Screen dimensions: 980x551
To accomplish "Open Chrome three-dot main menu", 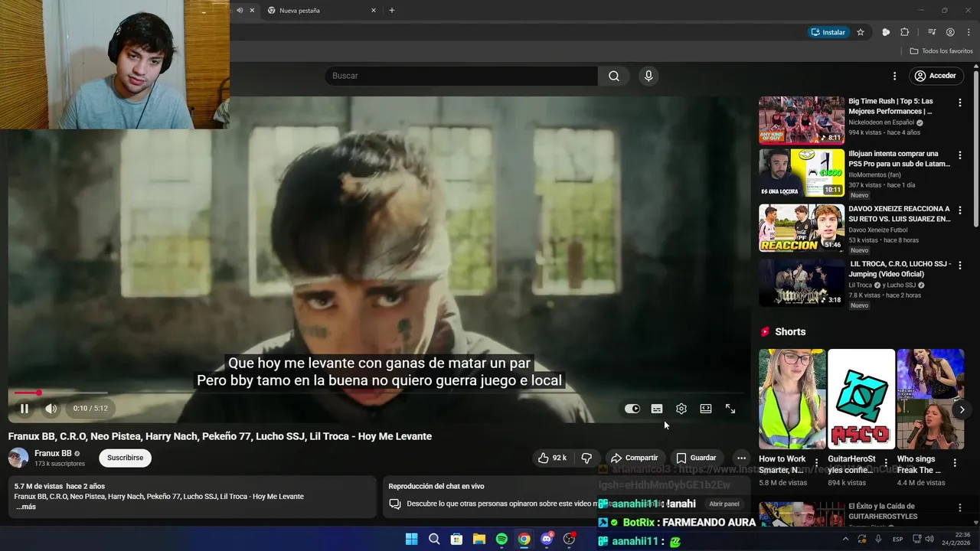I will tap(968, 32).
